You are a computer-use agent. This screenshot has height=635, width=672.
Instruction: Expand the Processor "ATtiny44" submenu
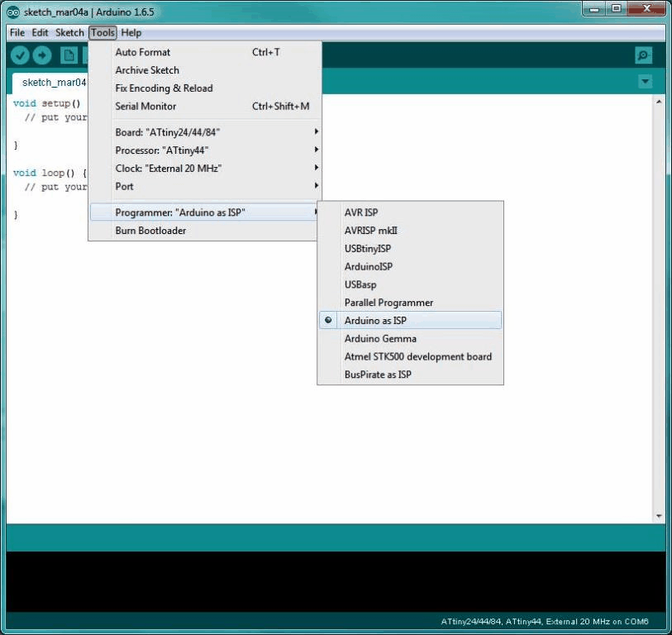(x=205, y=150)
